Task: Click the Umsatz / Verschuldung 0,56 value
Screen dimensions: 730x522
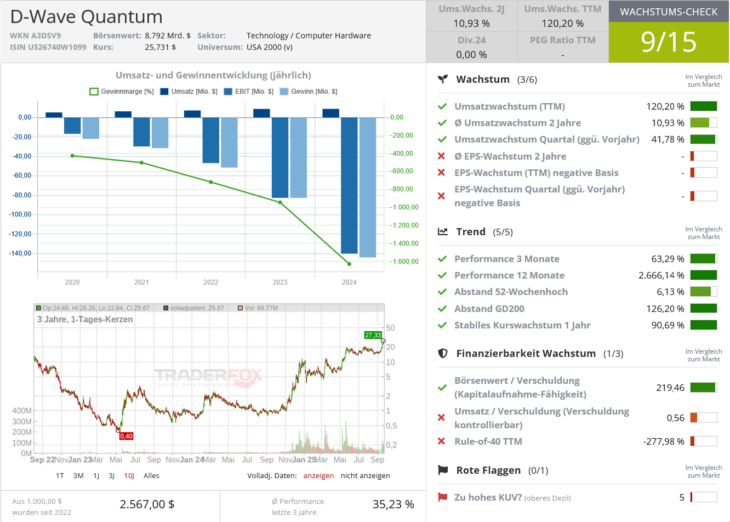Action: pos(676,418)
